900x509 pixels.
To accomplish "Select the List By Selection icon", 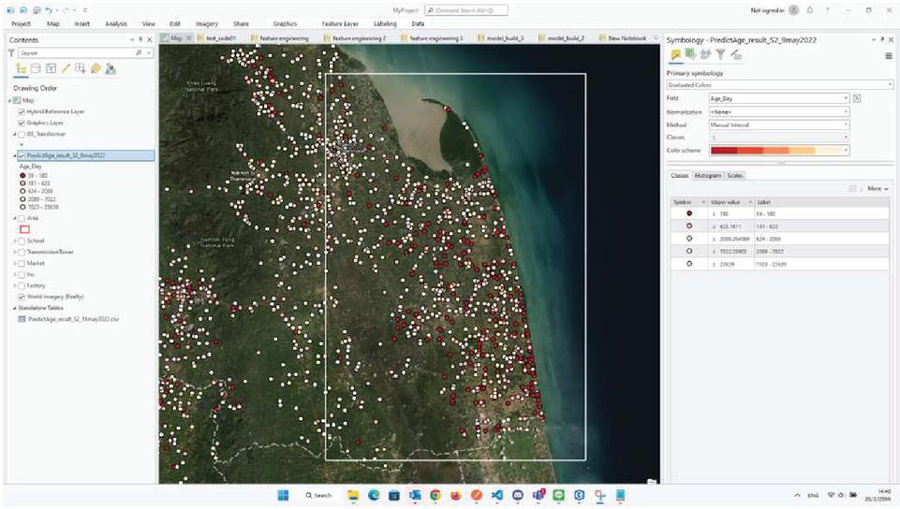I will pos(51,69).
